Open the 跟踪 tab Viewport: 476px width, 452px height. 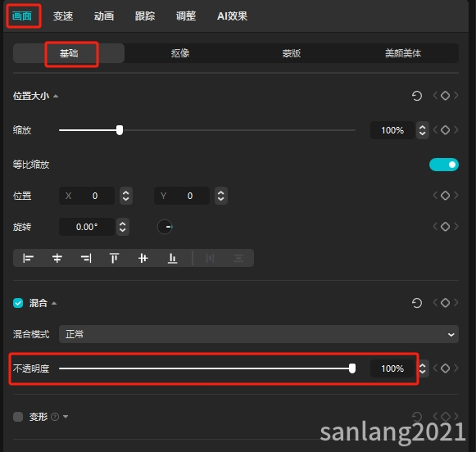click(x=145, y=16)
